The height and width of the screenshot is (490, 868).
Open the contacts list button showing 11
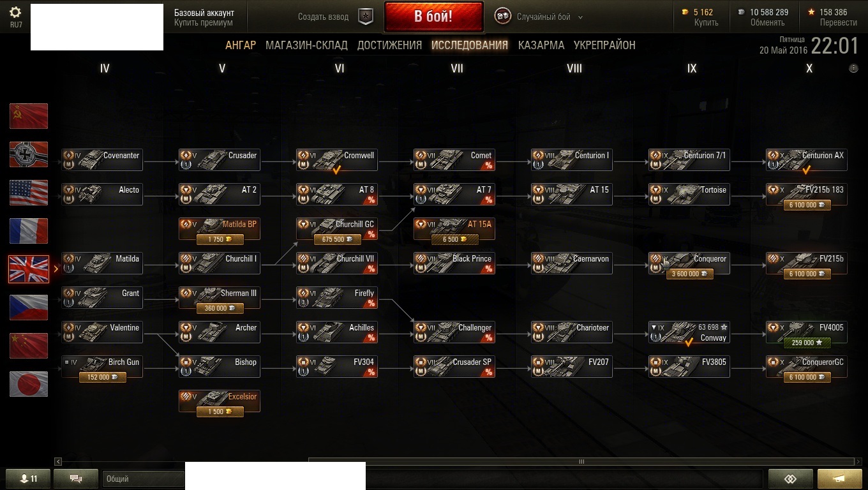coord(27,479)
